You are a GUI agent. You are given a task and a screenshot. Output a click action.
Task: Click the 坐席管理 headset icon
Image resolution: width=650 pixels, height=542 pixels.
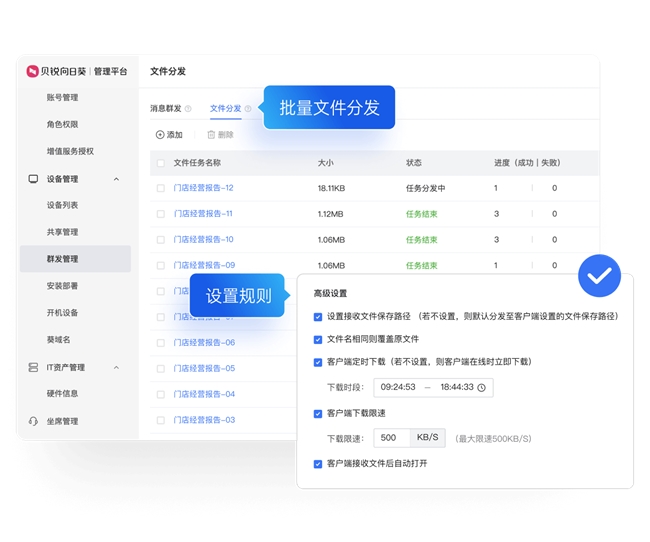[x=33, y=421]
